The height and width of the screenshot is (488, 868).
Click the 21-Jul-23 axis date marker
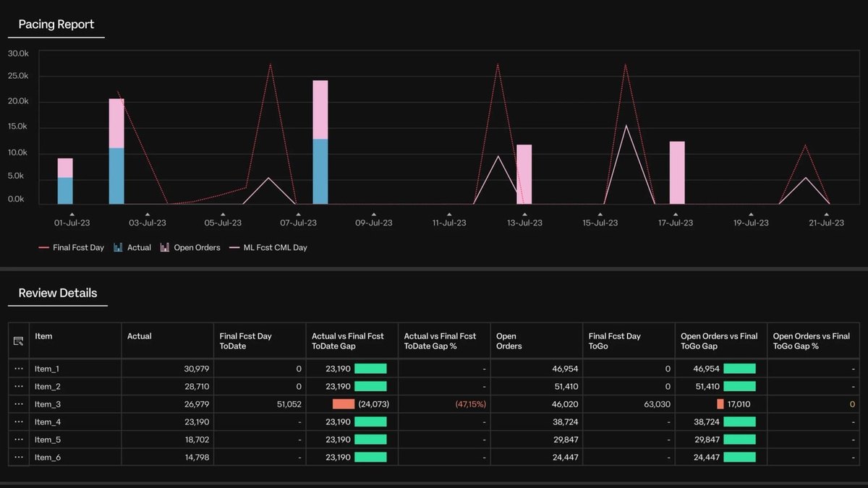click(x=826, y=221)
